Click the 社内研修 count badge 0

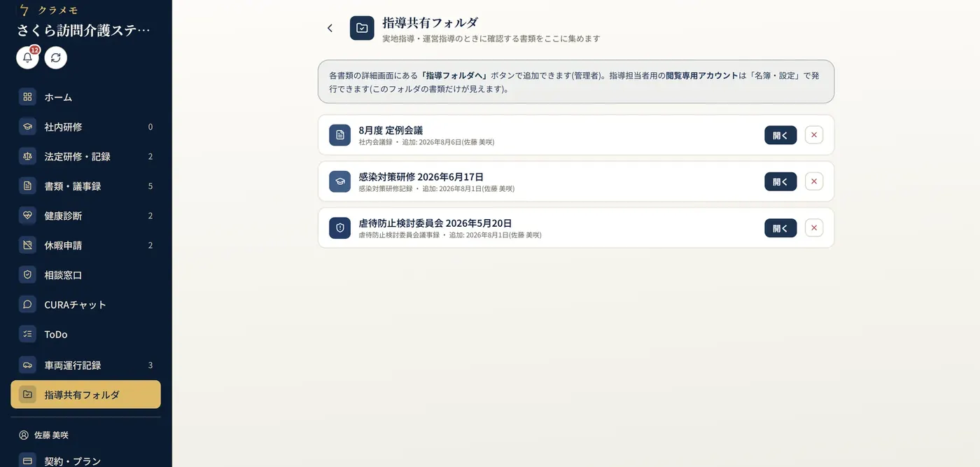pyautogui.click(x=150, y=127)
